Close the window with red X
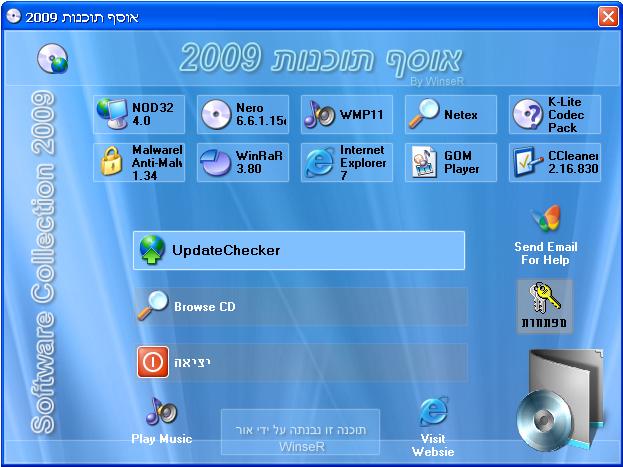Viewport: 623px width, 467px height. (x=608, y=17)
